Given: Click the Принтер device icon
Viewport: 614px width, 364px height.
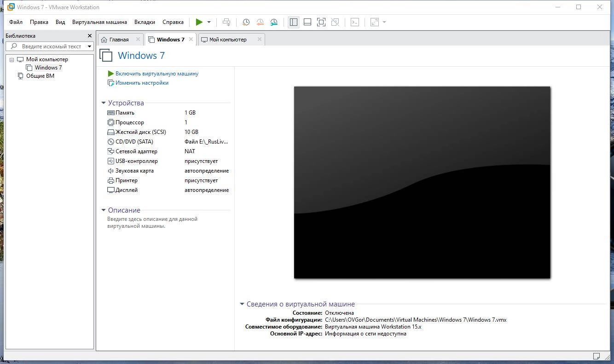Looking at the screenshot, I should [110, 180].
